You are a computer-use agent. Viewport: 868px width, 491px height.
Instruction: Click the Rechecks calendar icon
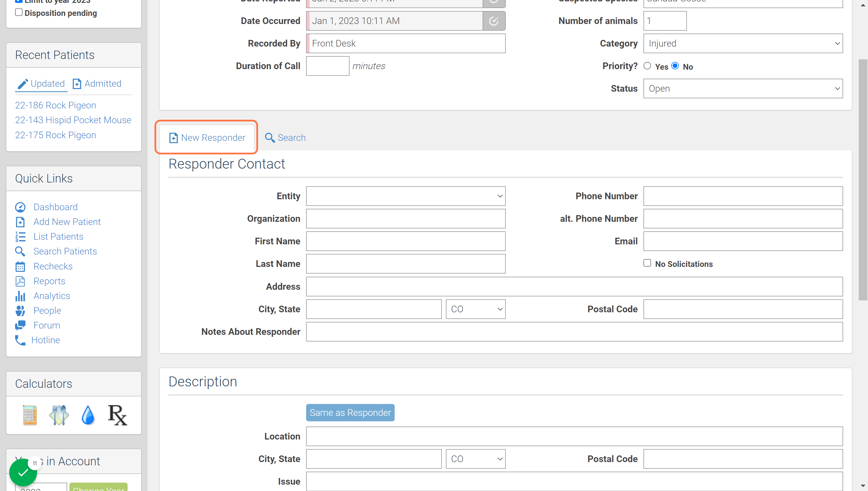click(20, 266)
